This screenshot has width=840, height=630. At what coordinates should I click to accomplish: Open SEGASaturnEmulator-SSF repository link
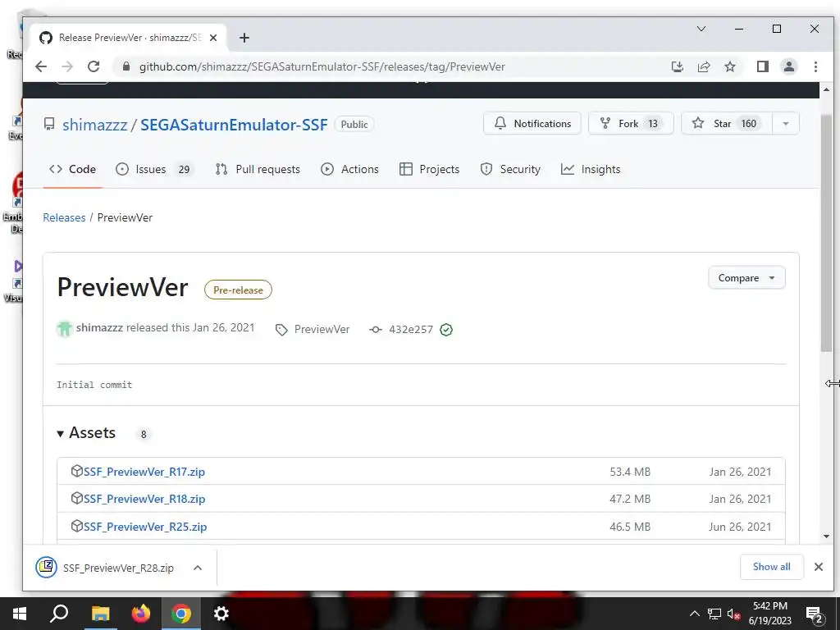[234, 125]
